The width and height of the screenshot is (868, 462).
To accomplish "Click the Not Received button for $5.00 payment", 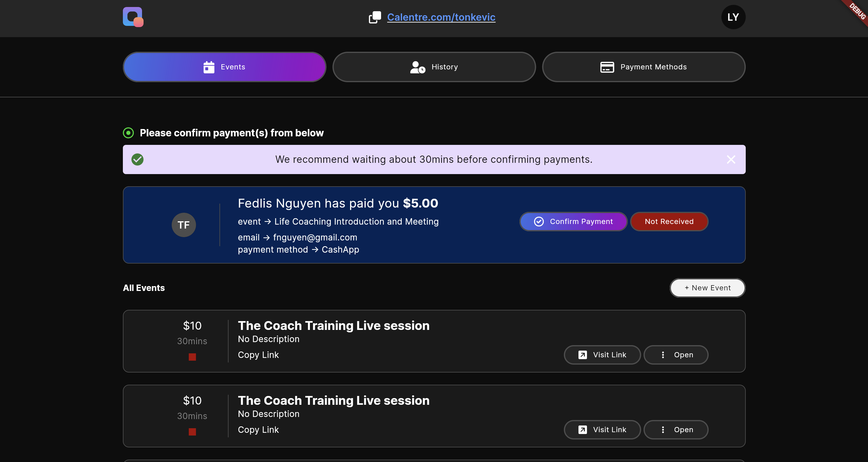I will 669,221.
